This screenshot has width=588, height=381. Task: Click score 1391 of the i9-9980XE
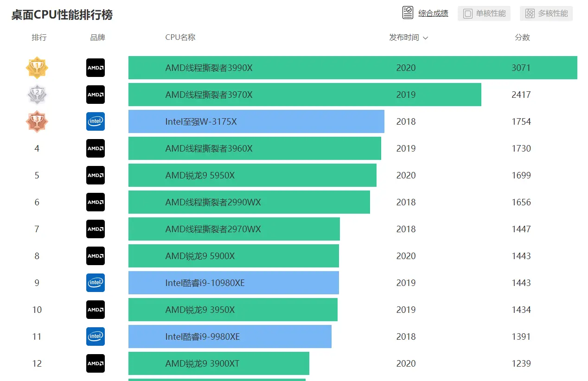coord(521,337)
